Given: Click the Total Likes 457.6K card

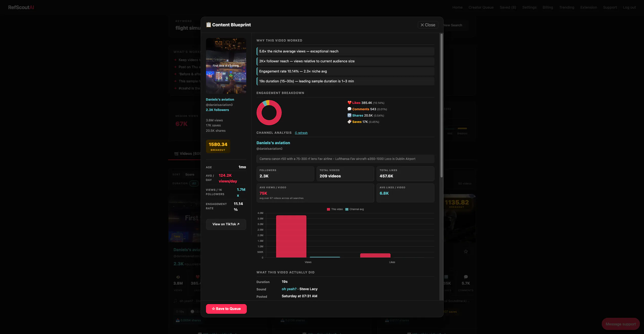Looking at the screenshot, I should pyautogui.click(x=405, y=174).
